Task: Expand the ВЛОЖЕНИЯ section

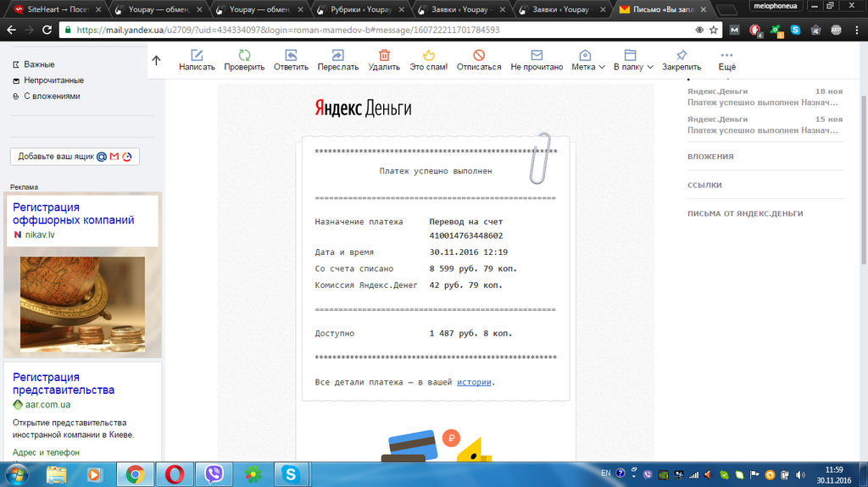Action: point(710,157)
